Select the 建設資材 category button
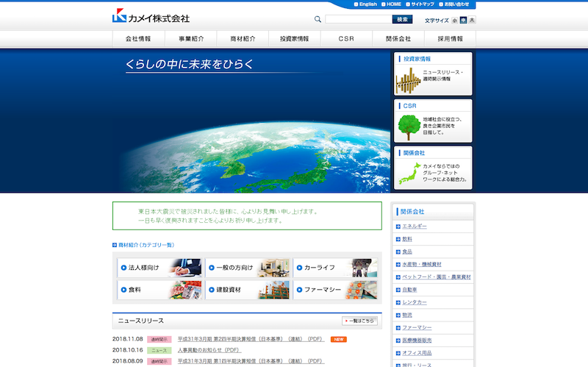The height and width of the screenshot is (367, 588). (x=247, y=290)
